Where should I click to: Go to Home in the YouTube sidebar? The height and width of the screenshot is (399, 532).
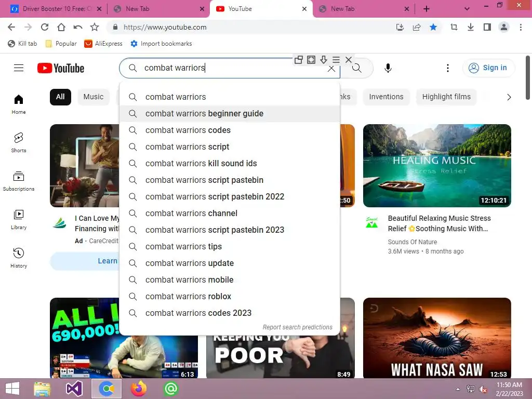pyautogui.click(x=19, y=104)
